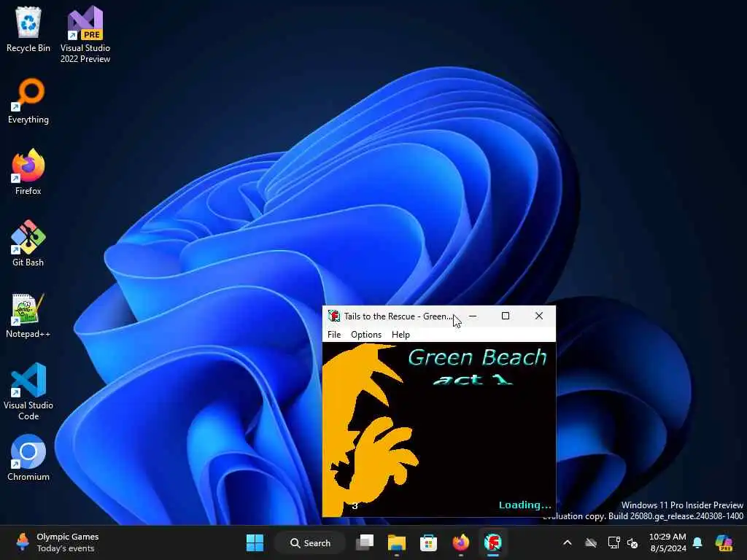Open the Options menu in game window
The height and width of the screenshot is (560, 747).
click(366, 335)
